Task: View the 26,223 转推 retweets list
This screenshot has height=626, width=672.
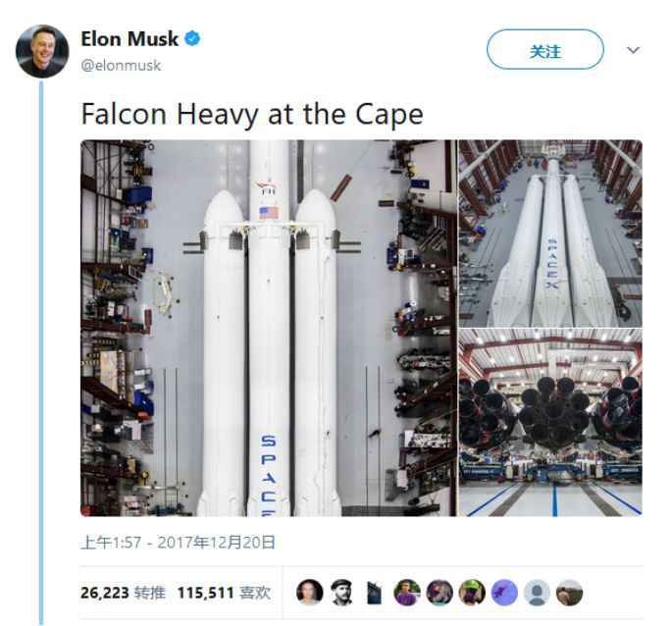Action: point(123,593)
